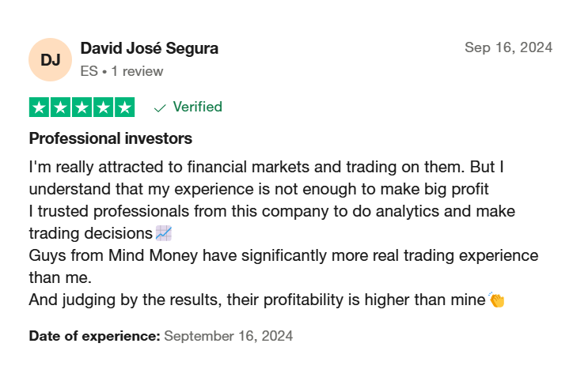Open David José Segura's profile name
This screenshot has width=588, height=366.
[150, 48]
